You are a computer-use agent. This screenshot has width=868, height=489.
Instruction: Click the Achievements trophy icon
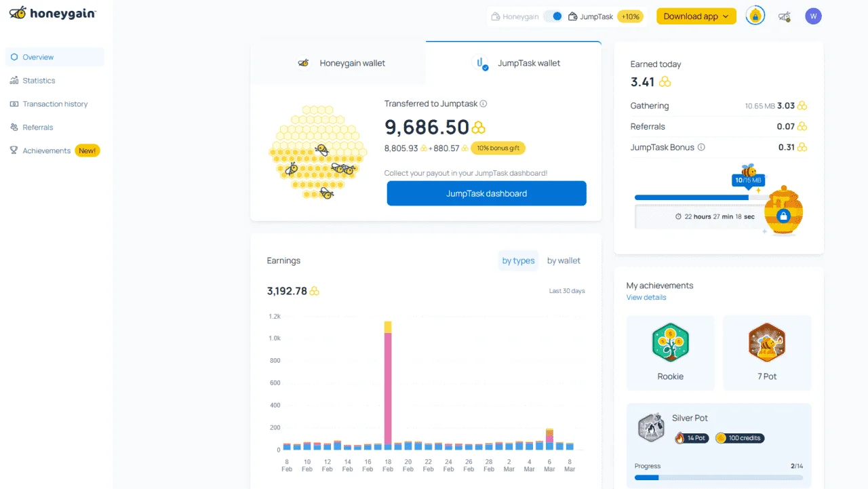pos(14,151)
